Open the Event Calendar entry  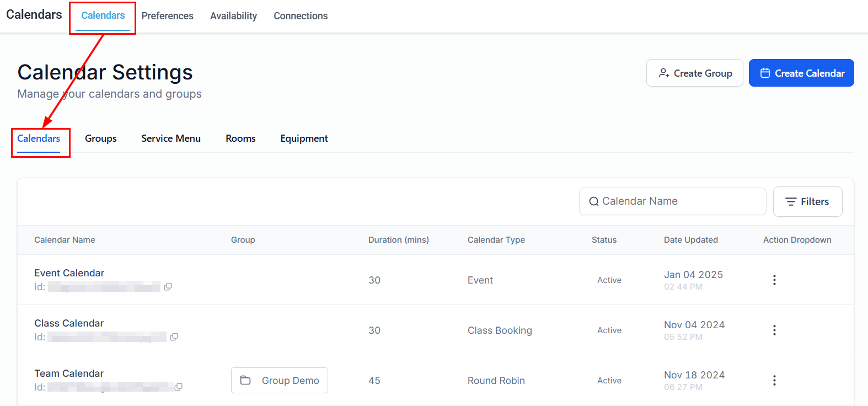(x=69, y=273)
